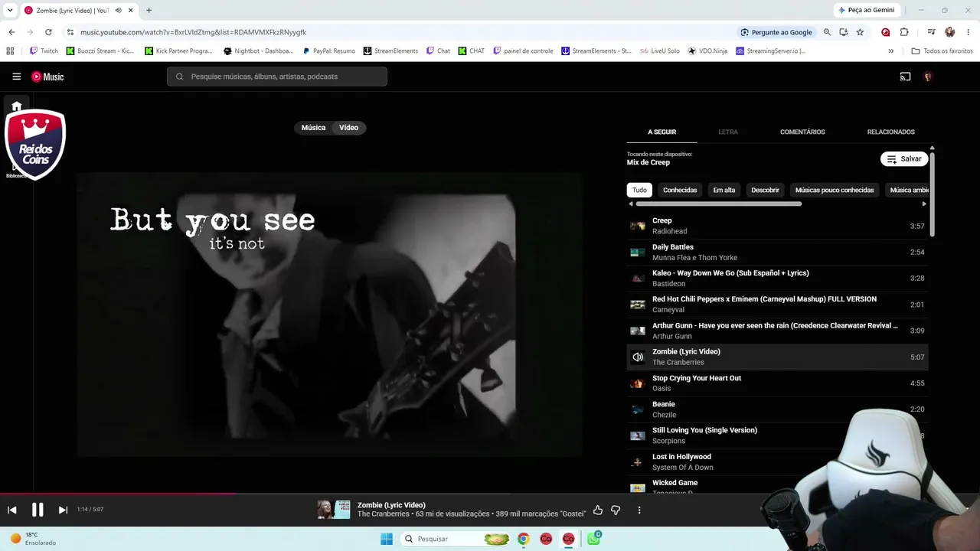The width and height of the screenshot is (980, 551).
Task: Open the site information icon in address bar
Action: [x=70, y=32]
